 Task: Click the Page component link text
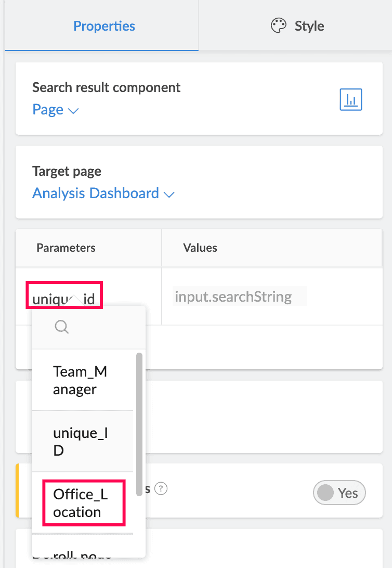pos(48,110)
